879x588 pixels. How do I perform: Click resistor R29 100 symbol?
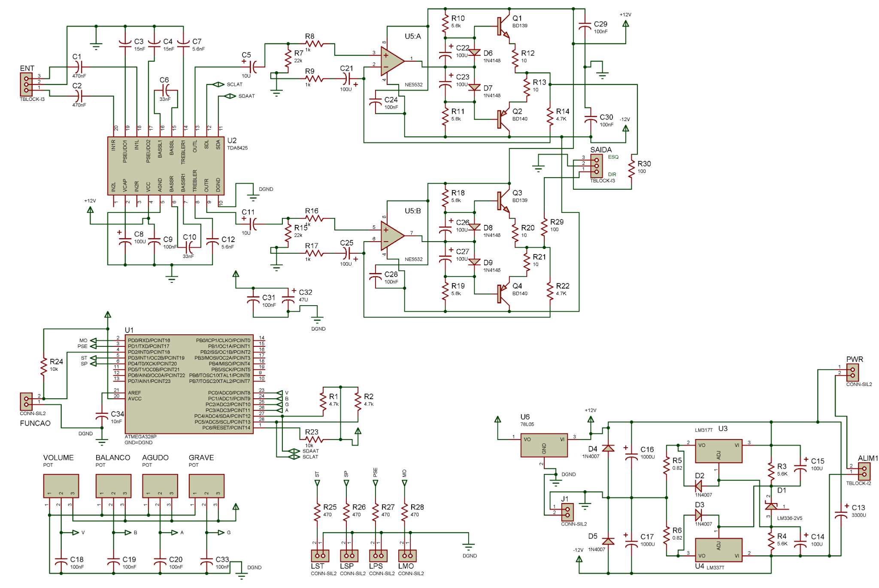[x=544, y=227]
